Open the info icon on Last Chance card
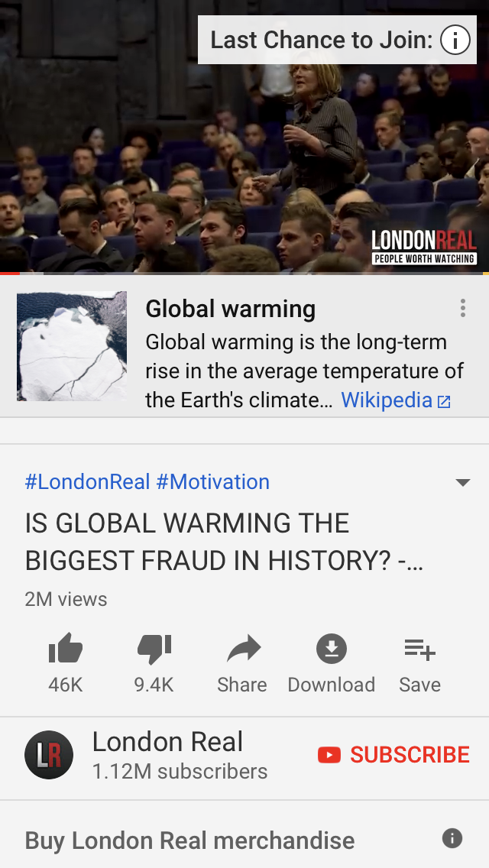 pos(455,40)
